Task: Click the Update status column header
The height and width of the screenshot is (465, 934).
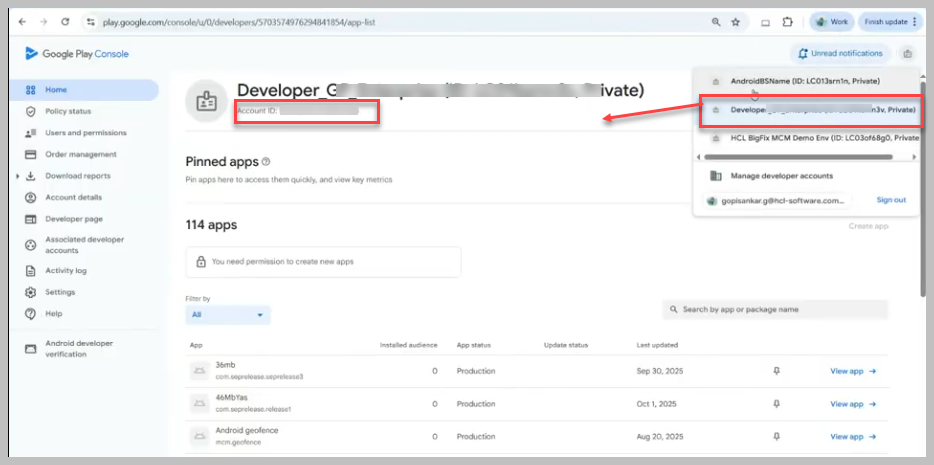Action: [566, 345]
